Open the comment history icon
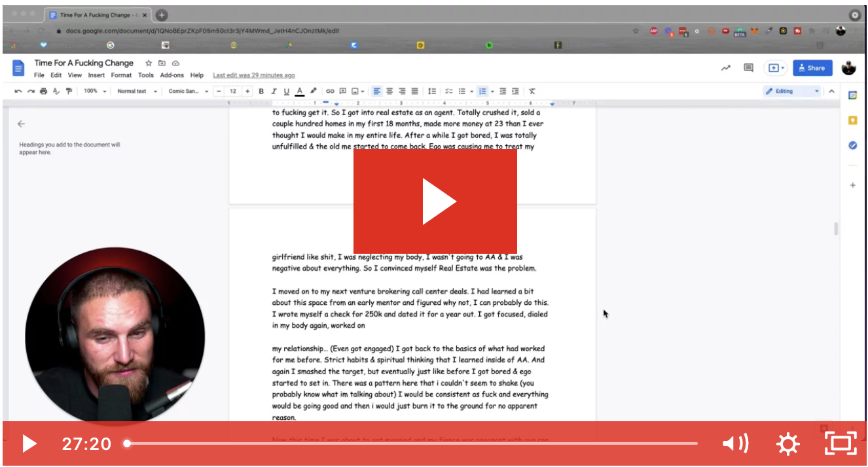Viewport: 868px width, 467px height. (x=748, y=67)
